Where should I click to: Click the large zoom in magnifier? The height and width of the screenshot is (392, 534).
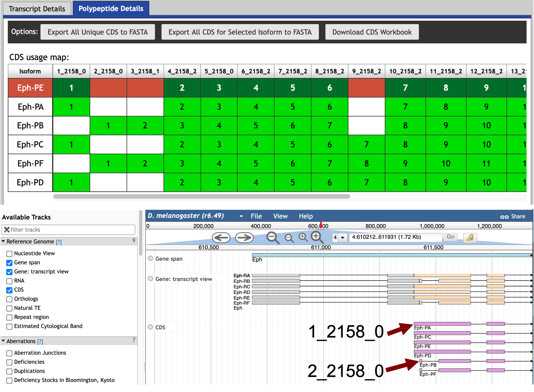317,237
